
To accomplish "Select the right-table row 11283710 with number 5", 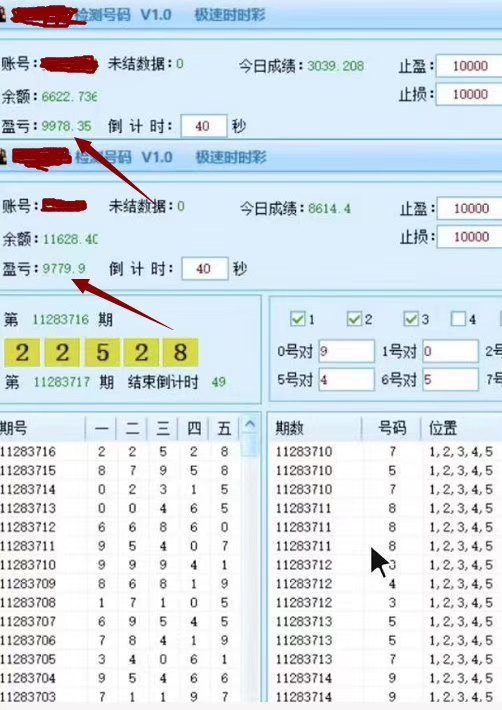I will click(x=386, y=470).
